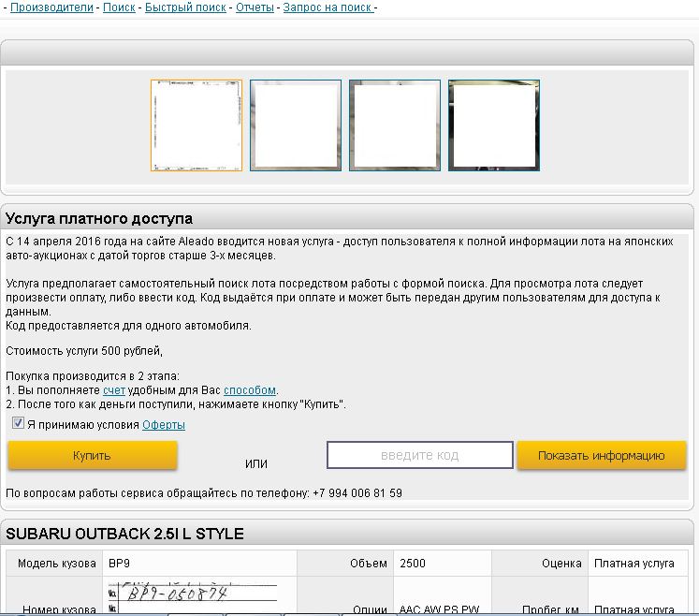Click the Объем label cell
This screenshot has width=699, height=616.
coord(345,564)
